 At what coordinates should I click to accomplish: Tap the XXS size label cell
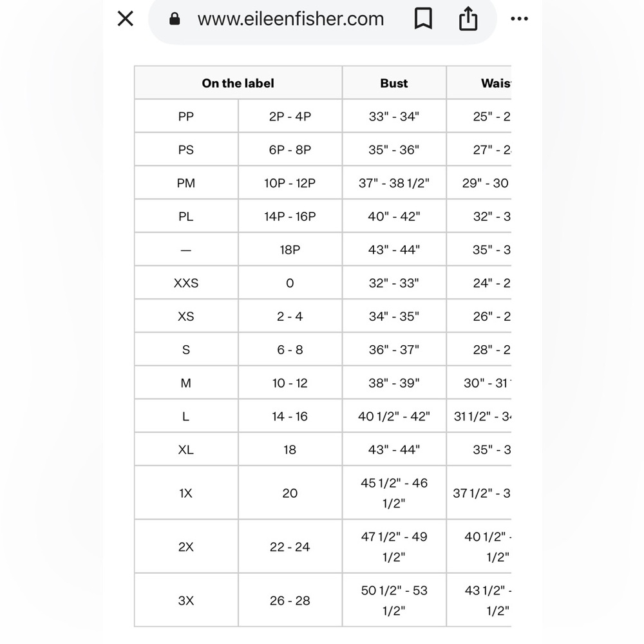coord(186,283)
